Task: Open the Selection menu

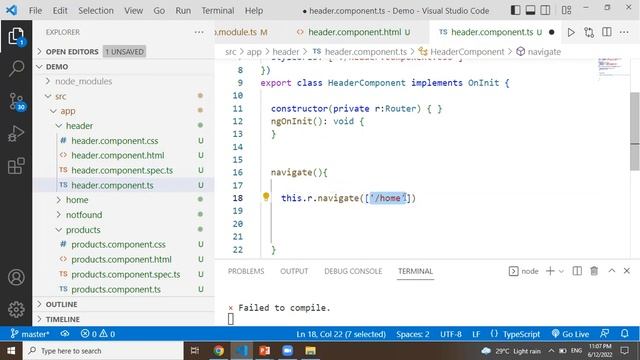Action: (96, 11)
